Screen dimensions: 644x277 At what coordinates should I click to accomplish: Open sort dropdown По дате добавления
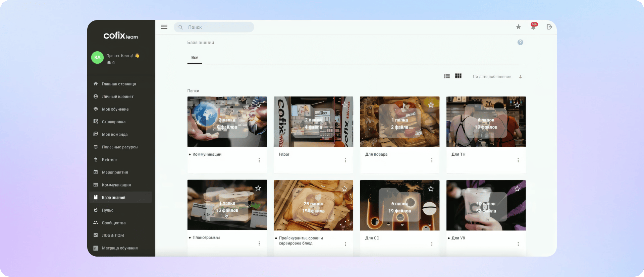(x=492, y=77)
